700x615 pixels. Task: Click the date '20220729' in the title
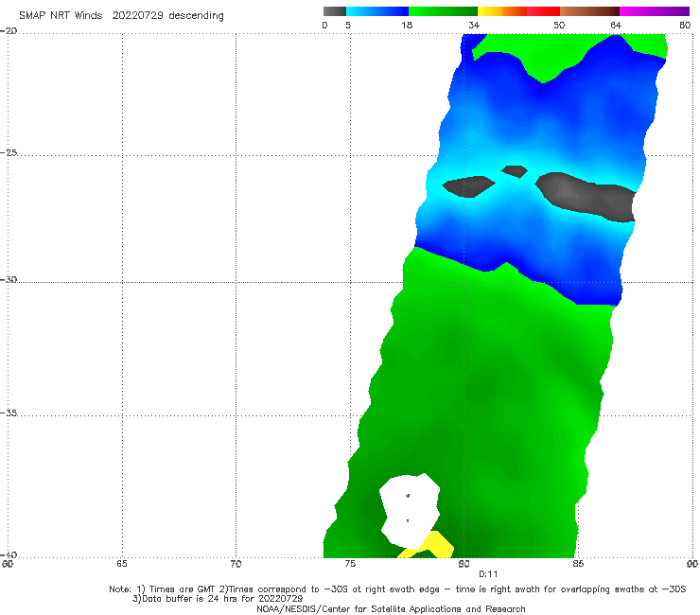point(137,16)
